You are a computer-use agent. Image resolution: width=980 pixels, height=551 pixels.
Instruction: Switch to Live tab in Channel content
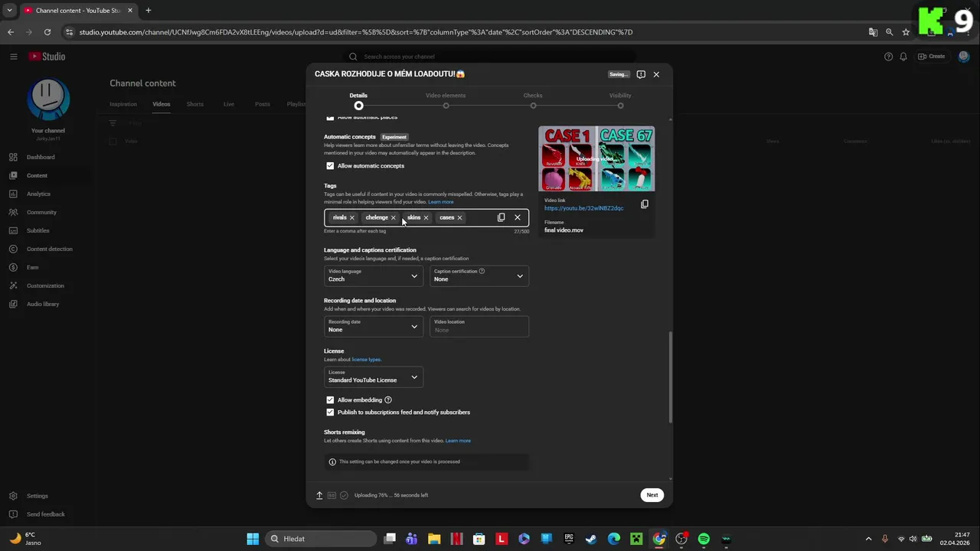[229, 104]
